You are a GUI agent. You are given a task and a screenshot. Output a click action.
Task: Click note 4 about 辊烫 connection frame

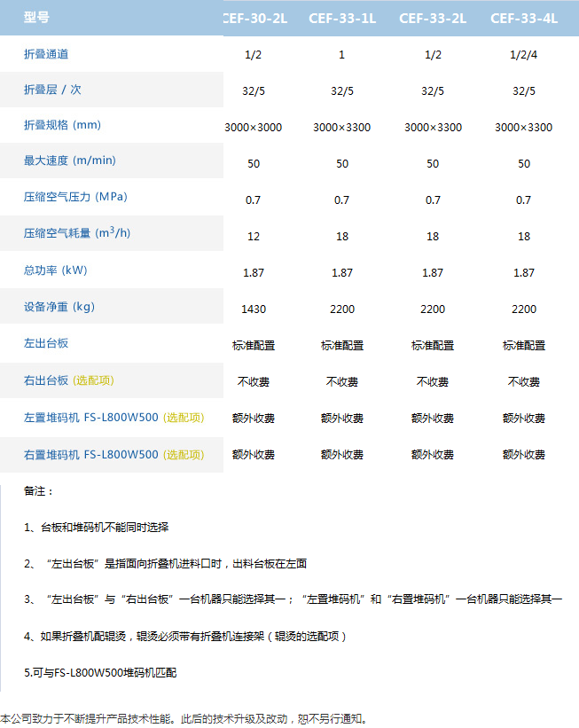pos(184,637)
